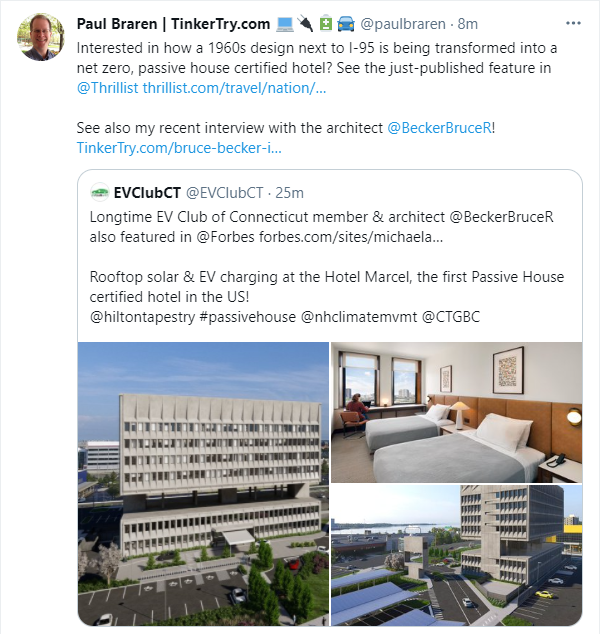Click the EVClubCT avatar icon
The height and width of the screenshot is (634, 600).
click(x=99, y=192)
